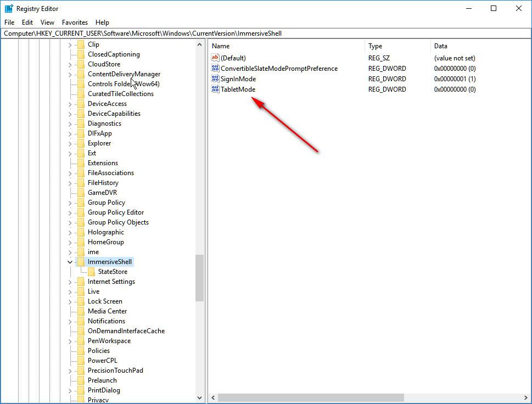Click the Diagnostics folder icon

(x=81, y=124)
